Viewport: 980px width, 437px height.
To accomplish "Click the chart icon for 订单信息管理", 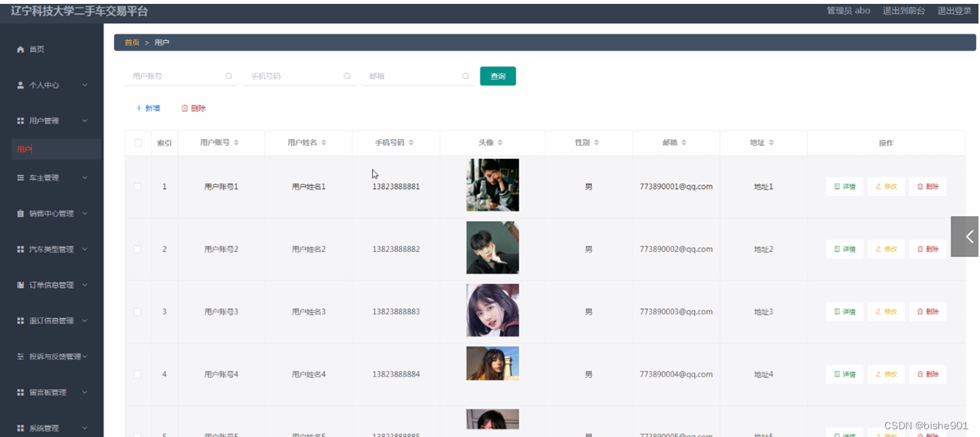I will 21,285.
